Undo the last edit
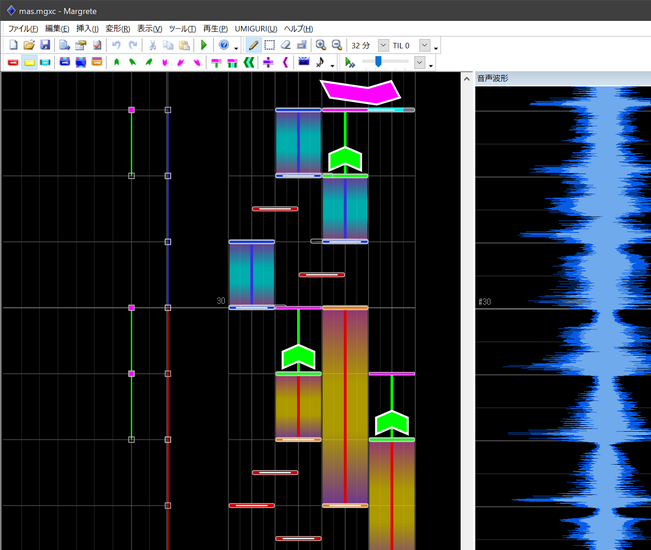This screenshot has height=550, width=651. pyautogui.click(x=116, y=45)
